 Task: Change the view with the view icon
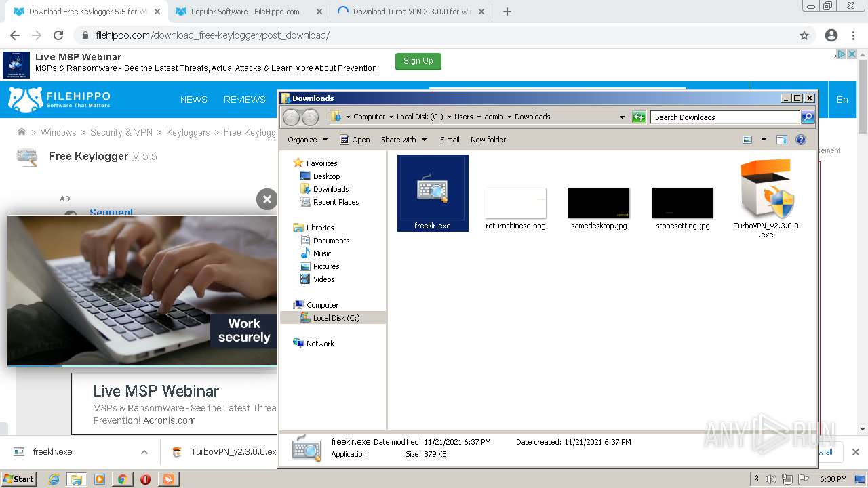tap(747, 140)
